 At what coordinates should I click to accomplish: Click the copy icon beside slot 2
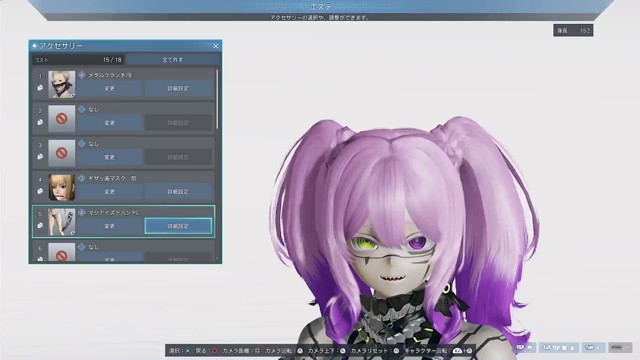(40, 122)
